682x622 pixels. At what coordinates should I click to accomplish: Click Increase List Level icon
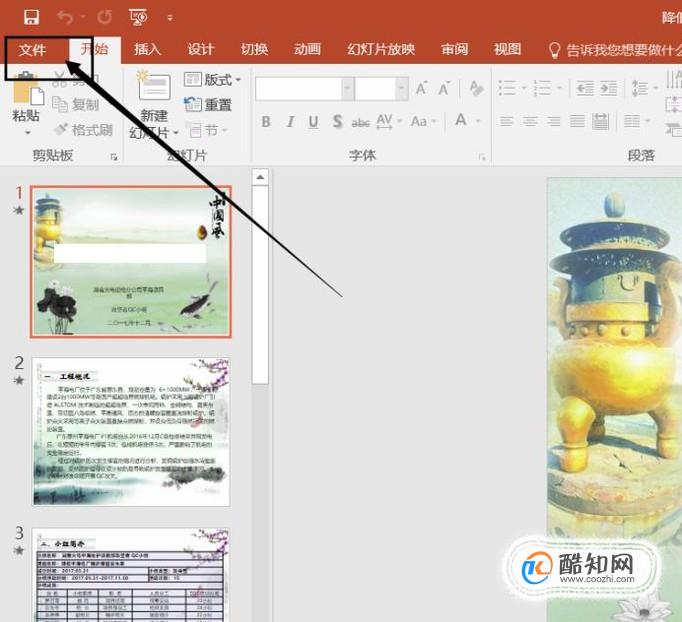(x=608, y=88)
